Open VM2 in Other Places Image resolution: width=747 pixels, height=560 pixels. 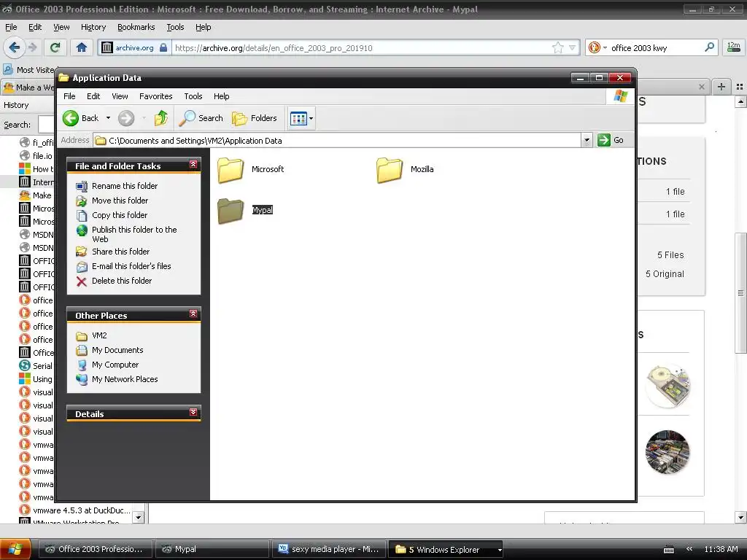tap(99, 335)
